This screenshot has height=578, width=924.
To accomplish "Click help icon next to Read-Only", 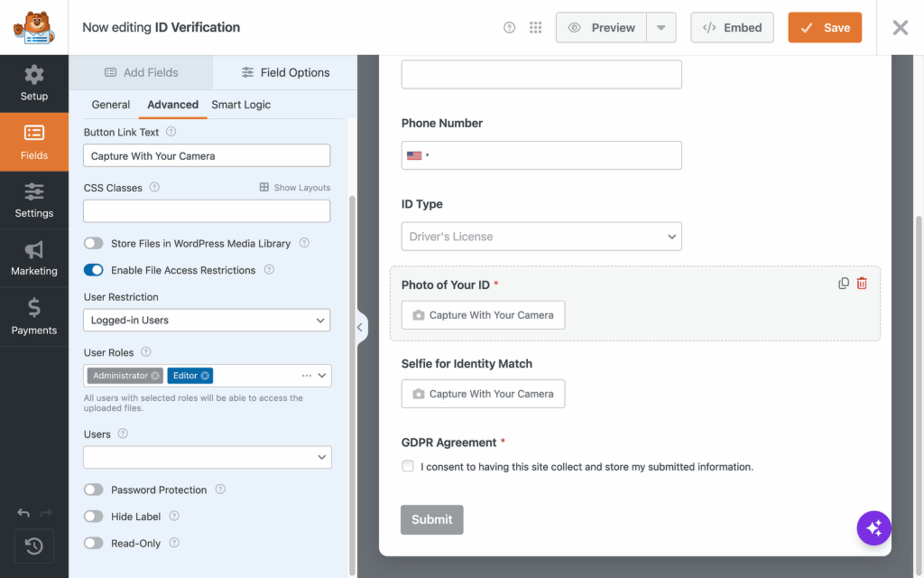I will pyautogui.click(x=174, y=543).
